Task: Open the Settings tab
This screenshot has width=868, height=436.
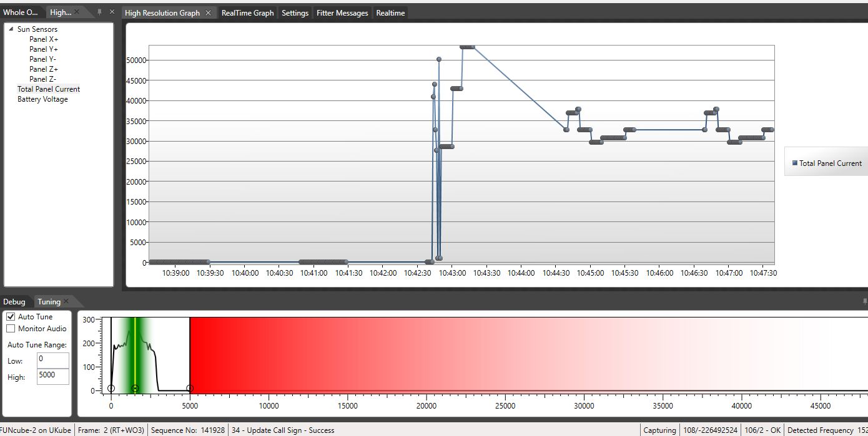Action: pos(295,13)
